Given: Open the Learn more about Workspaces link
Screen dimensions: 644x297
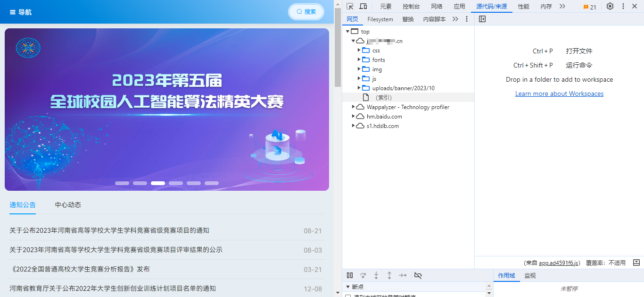Looking at the screenshot, I should tap(559, 93).
